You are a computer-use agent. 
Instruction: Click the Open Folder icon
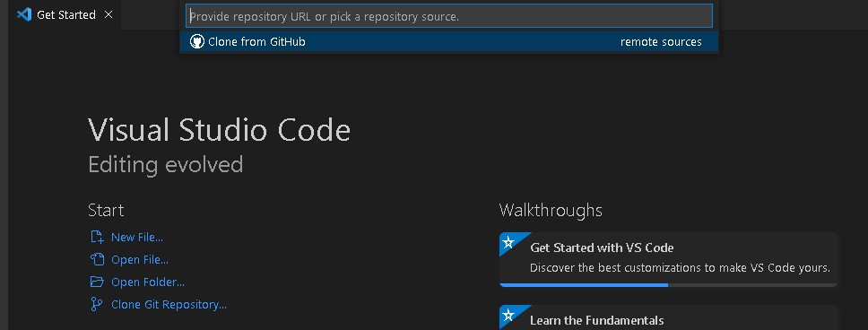(97, 282)
